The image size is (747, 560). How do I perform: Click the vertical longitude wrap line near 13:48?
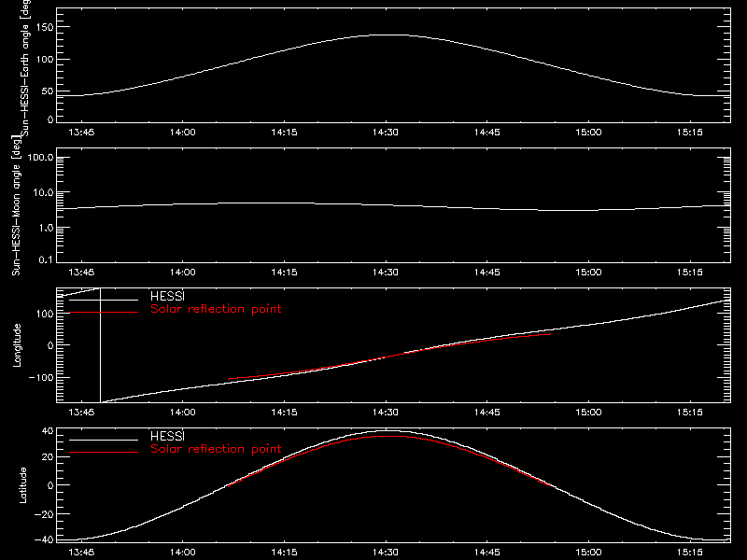pyautogui.click(x=101, y=345)
